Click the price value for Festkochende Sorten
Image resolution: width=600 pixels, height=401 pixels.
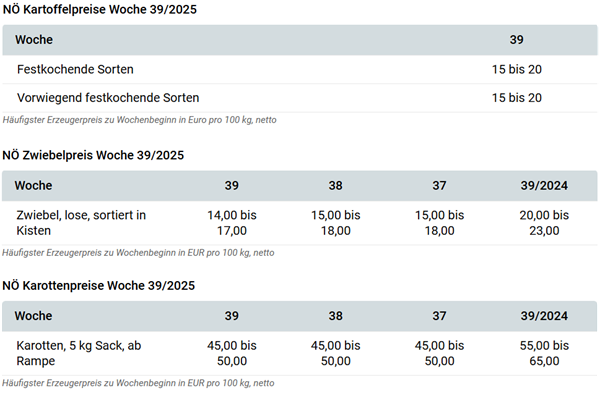click(516, 69)
